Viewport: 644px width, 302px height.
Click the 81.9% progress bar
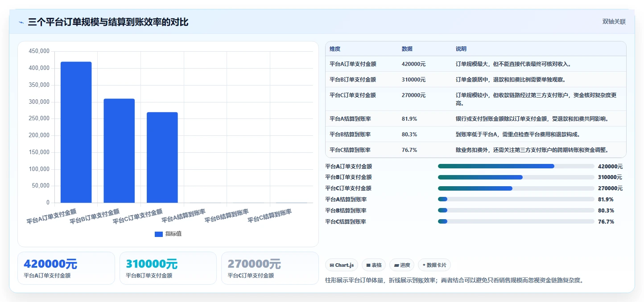pos(516,199)
